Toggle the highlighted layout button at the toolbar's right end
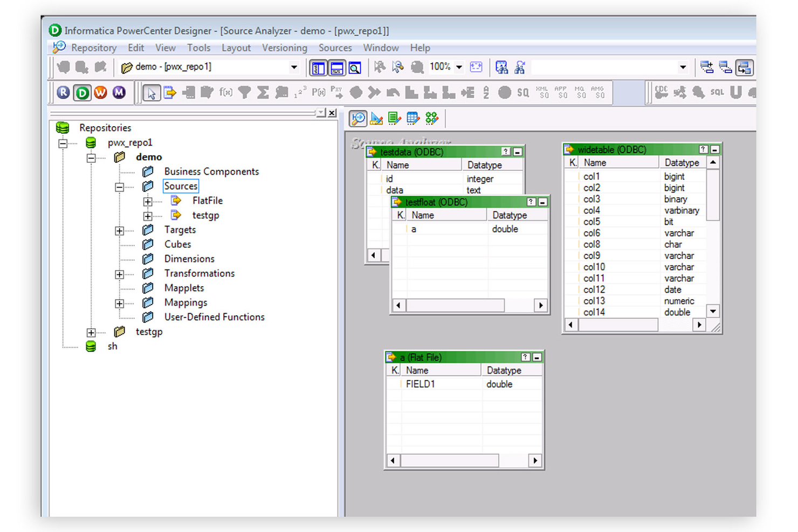 coord(744,67)
